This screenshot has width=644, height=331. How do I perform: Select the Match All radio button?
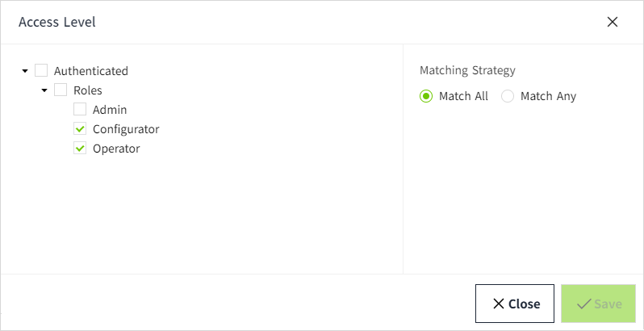pyautogui.click(x=426, y=96)
